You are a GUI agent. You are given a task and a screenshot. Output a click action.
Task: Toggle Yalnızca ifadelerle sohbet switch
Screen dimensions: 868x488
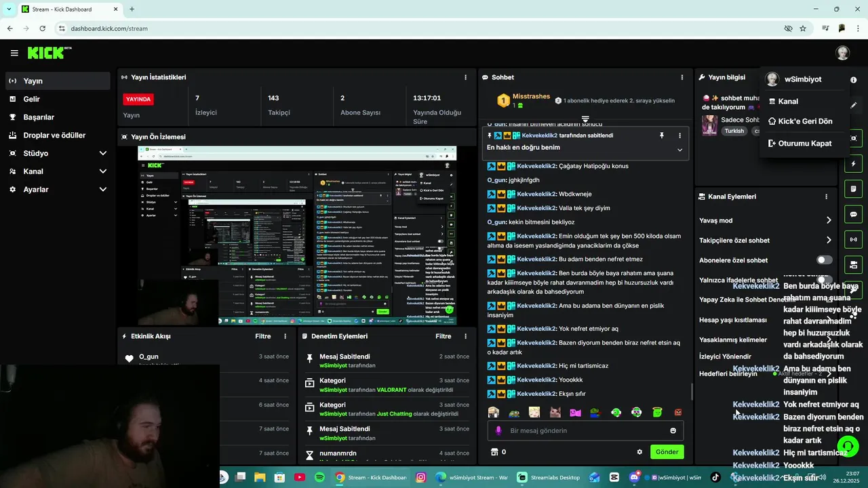(824, 280)
